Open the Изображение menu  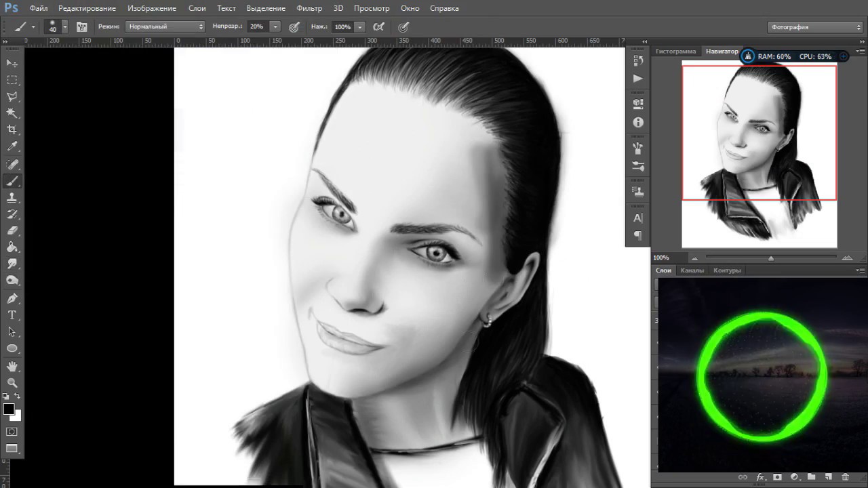pyautogui.click(x=152, y=8)
